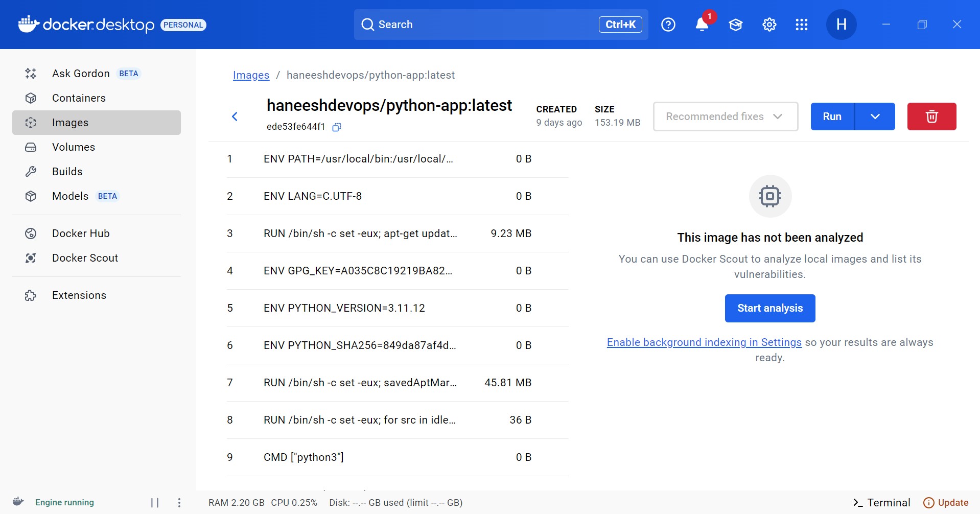The width and height of the screenshot is (980, 514).
Task: Click the Models box icon
Action: [31, 196]
